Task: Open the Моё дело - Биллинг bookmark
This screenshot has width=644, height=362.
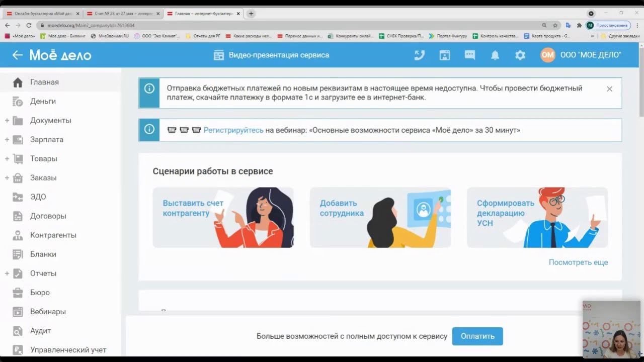Action: tap(63, 36)
